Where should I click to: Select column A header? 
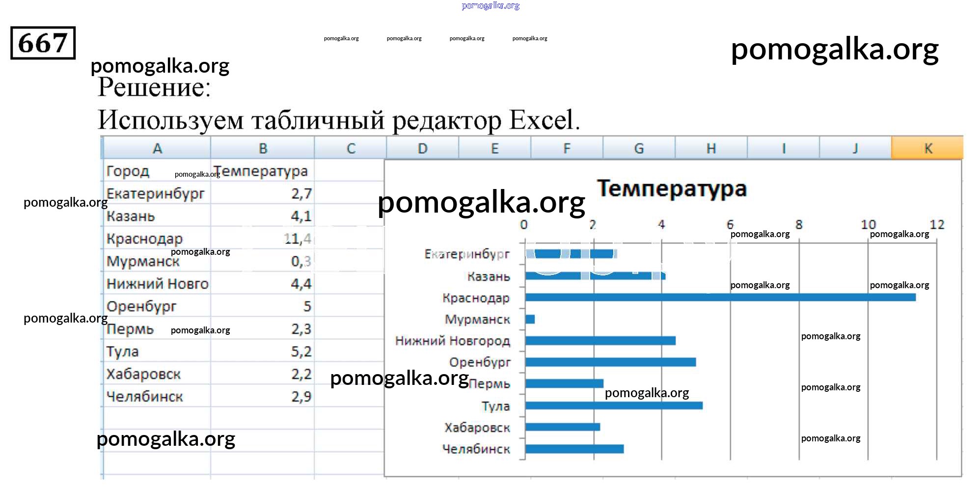click(157, 148)
